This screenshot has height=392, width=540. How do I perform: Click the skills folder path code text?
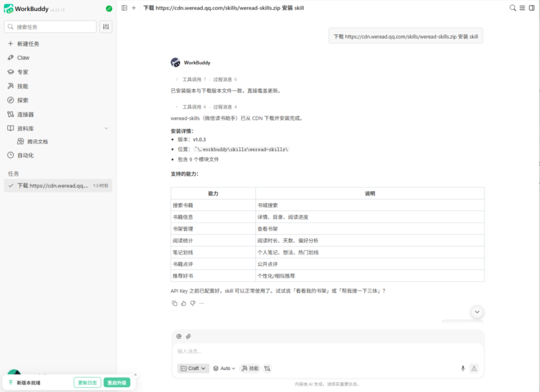[x=241, y=149]
